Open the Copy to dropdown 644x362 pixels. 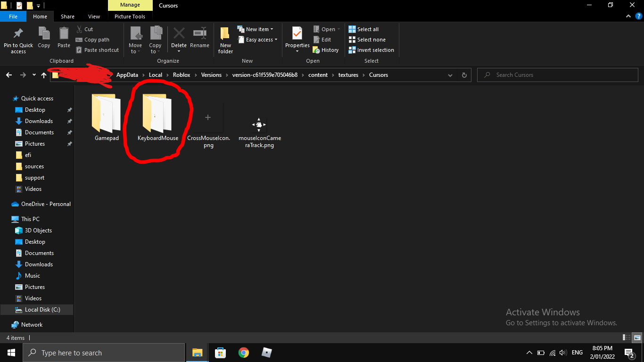point(156,41)
